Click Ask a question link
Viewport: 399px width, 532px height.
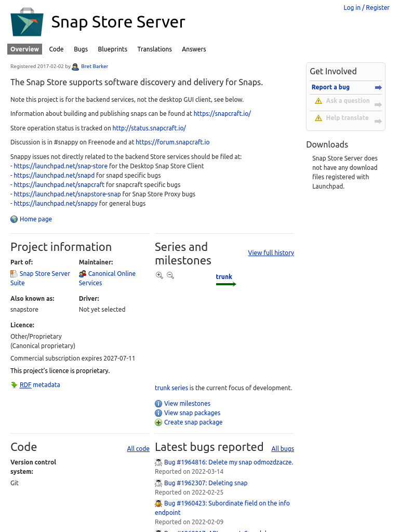348,101
